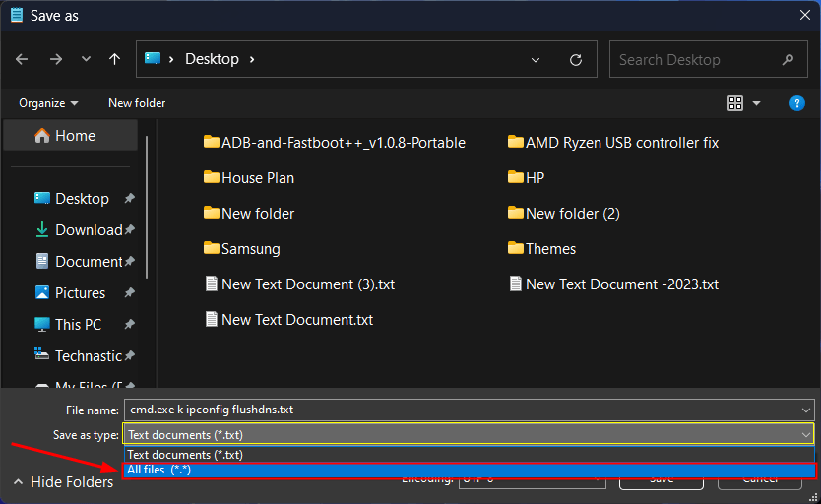The width and height of the screenshot is (821, 504).
Task: Click the pin icon next to This PC
Action: (129, 324)
